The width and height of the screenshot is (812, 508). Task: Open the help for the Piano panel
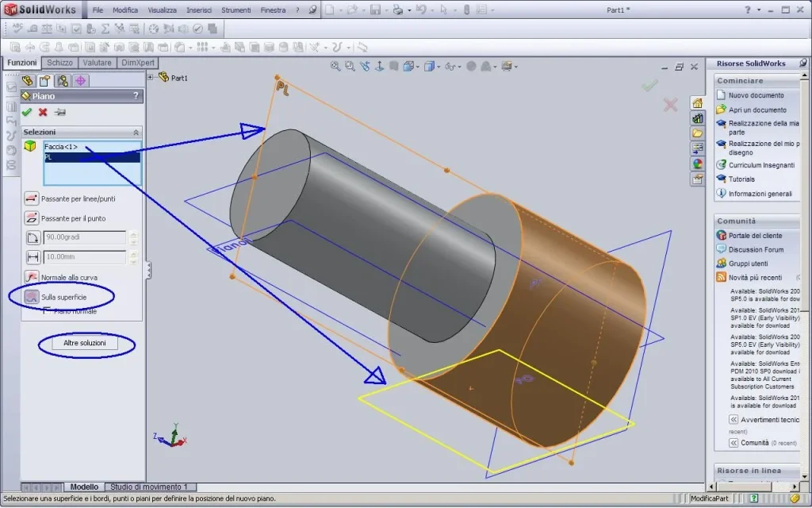click(136, 96)
